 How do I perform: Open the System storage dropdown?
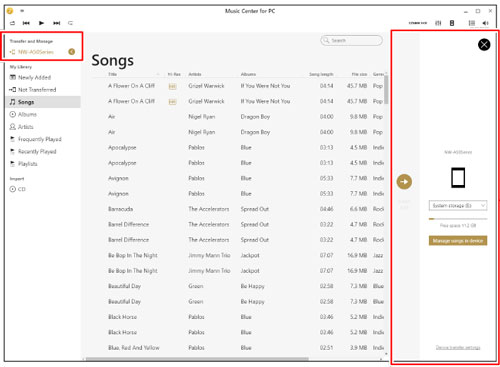(458, 206)
